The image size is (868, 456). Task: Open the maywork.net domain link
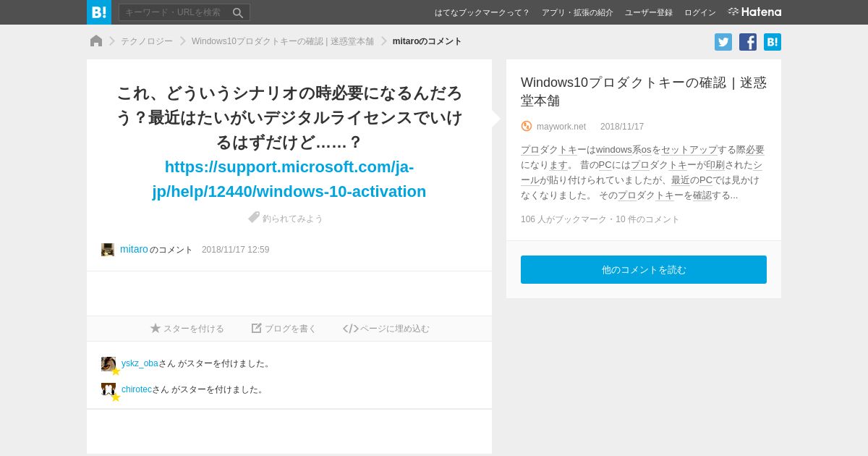tap(561, 127)
